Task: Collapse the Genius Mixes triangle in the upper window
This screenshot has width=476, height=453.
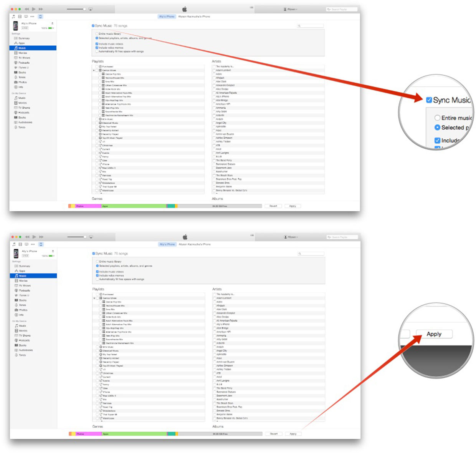Action: (94, 70)
